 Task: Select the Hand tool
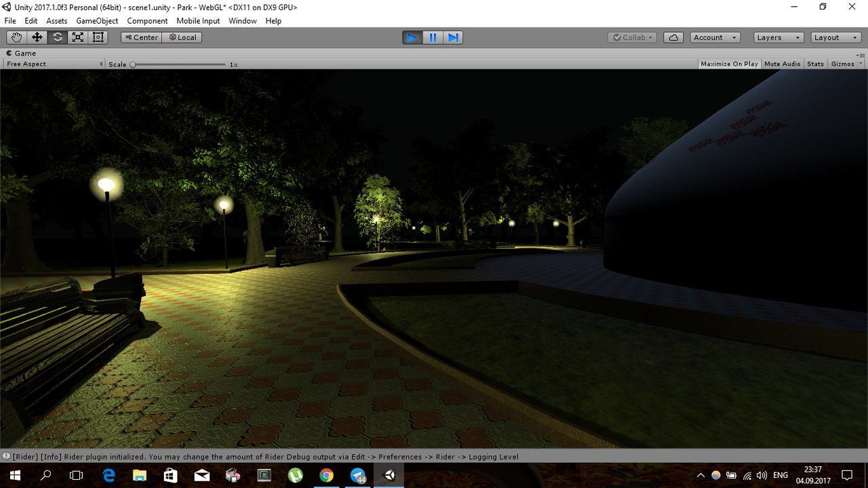16,37
